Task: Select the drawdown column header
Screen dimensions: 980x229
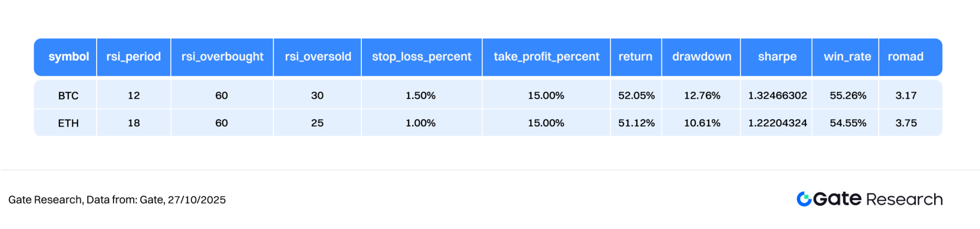Action: coord(701,56)
